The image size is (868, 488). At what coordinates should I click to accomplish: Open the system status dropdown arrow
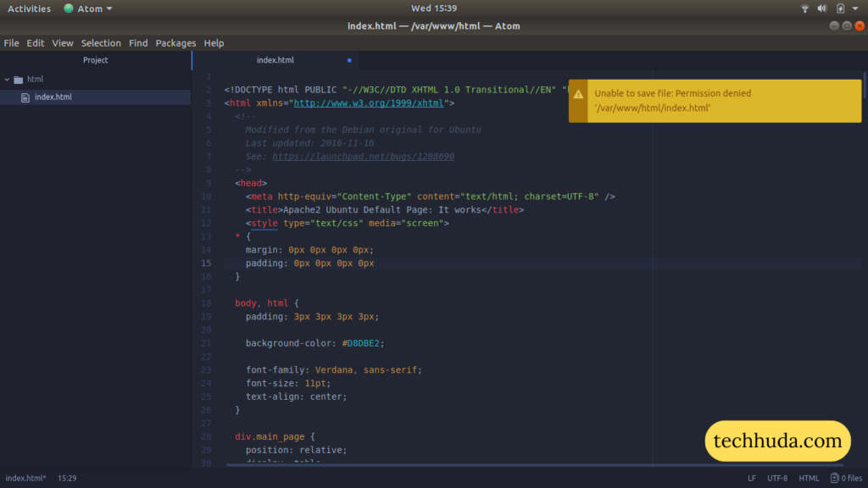click(x=854, y=8)
